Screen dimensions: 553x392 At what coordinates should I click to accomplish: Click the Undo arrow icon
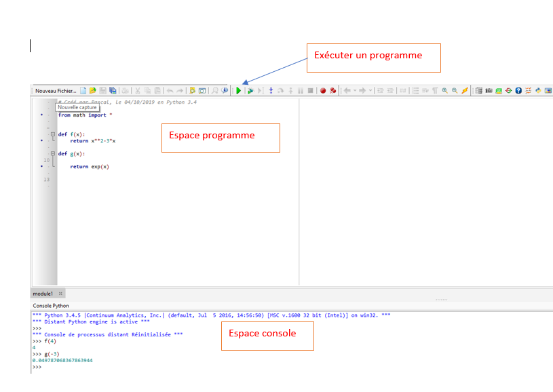[170, 91]
